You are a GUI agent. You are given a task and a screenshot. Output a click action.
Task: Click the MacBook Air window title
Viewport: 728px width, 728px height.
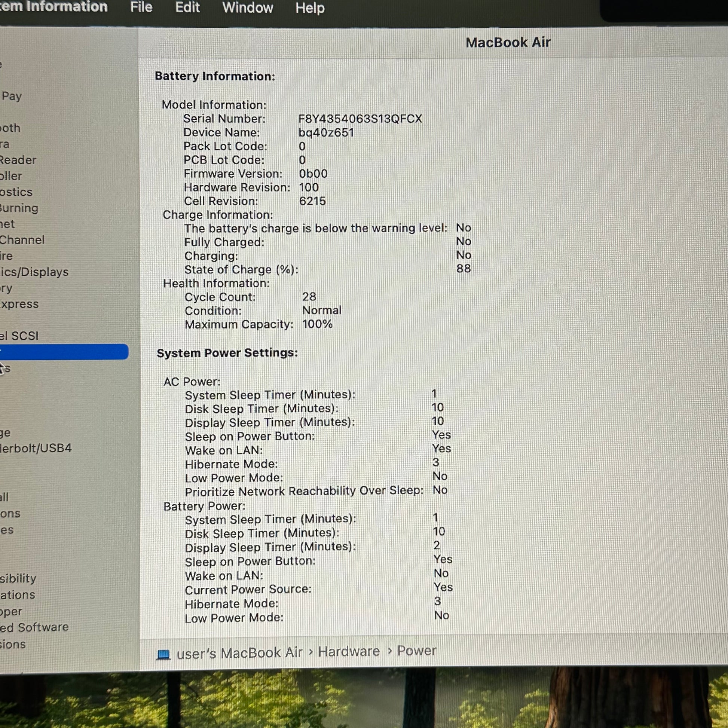(508, 42)
